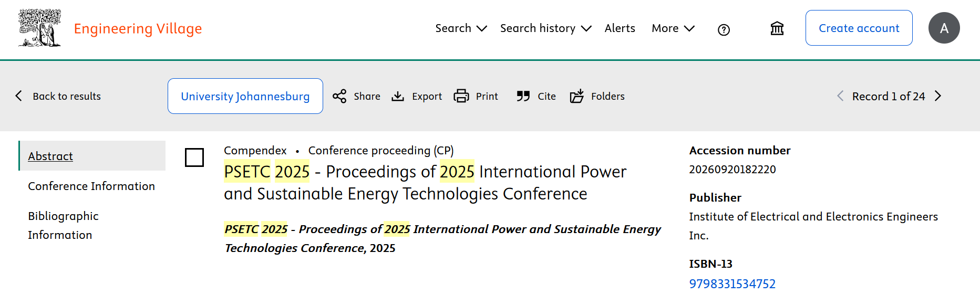The height and width of the screenshot is (305, 980).
Task: Click the Engineering Village tree logo
Action: pos(39,28)
